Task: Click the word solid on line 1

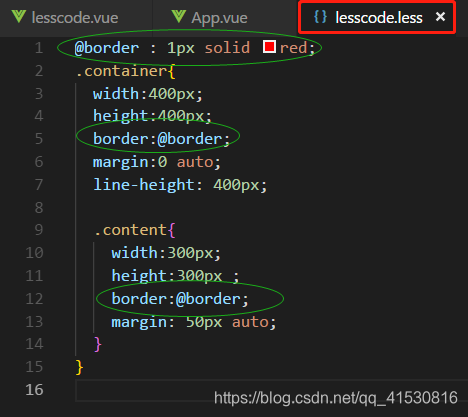Action: click(x=227, y=48)
